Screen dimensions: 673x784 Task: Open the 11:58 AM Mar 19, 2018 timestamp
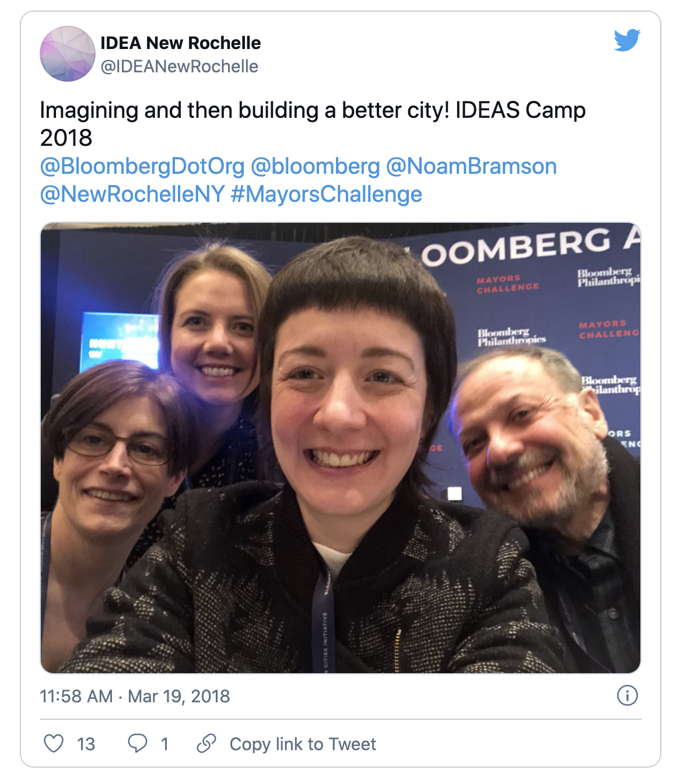click(x=135, y=696)
